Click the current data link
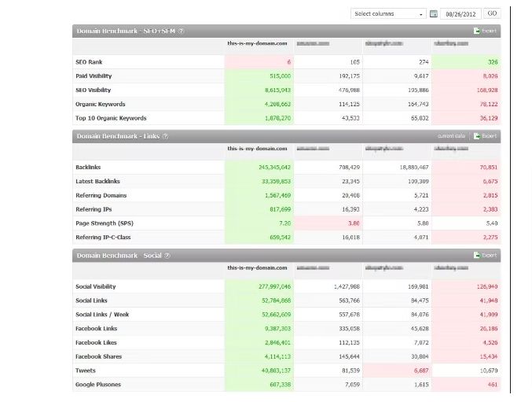 pyautogui.click(x=451, y=136)
